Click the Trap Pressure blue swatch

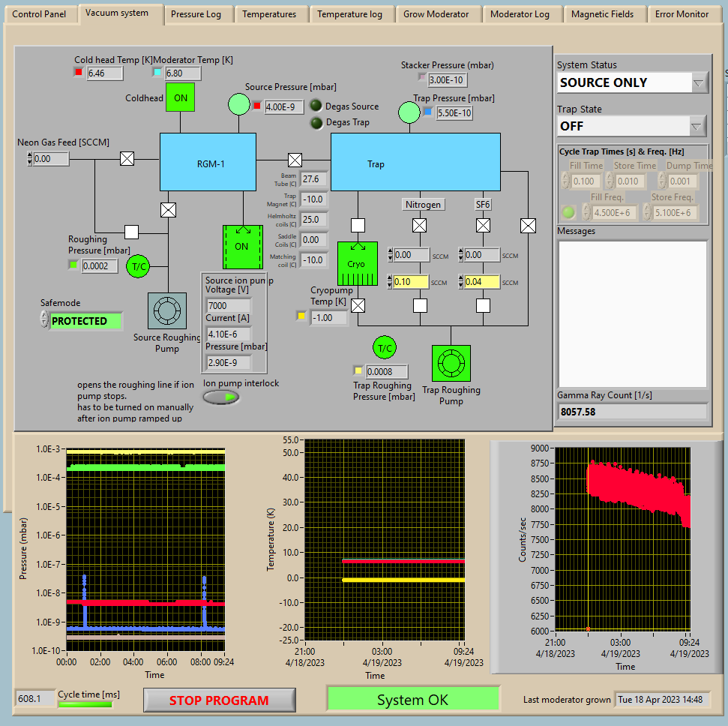point(428,112)
